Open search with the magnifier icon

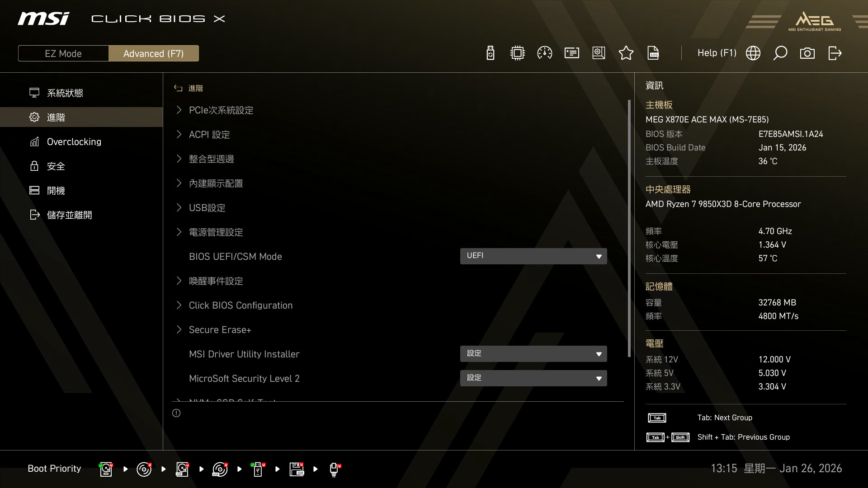(780, 53)
